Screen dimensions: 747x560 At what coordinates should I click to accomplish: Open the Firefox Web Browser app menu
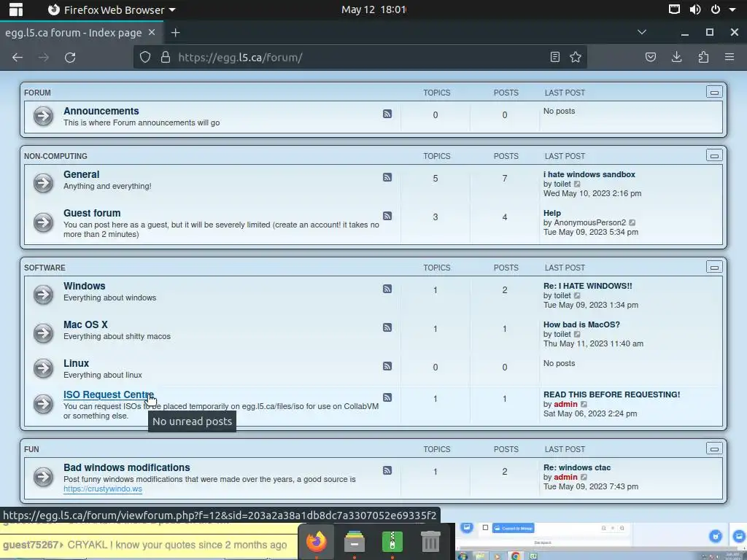(112, 9)
